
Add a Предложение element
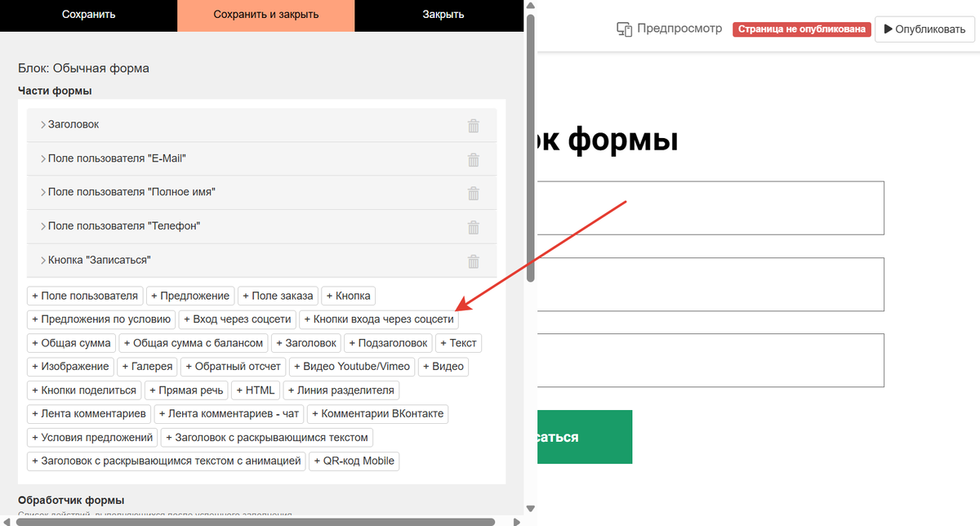point(191,296)
